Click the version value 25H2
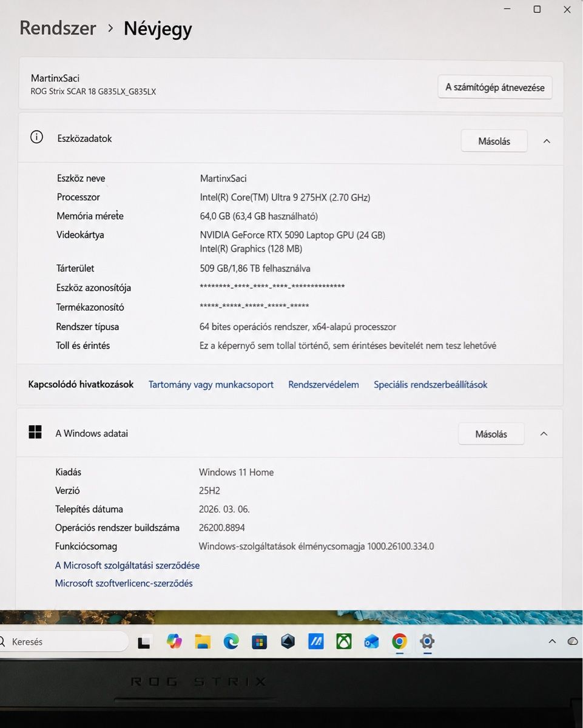This screenshot has height=728, width=583. click(209, 490)
